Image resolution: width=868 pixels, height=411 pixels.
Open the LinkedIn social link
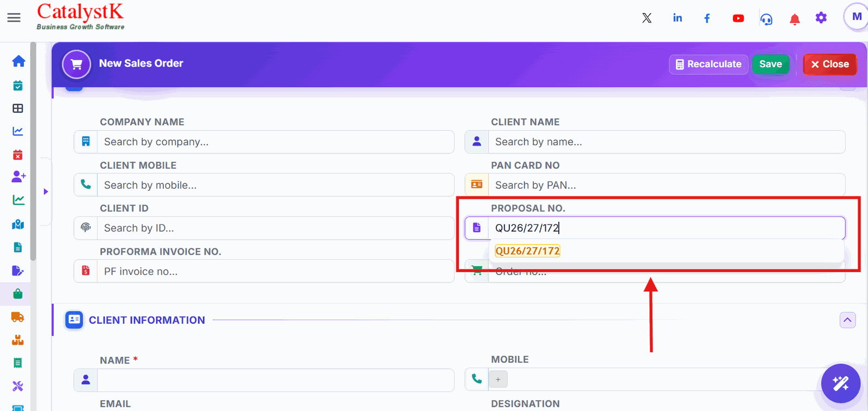coord(678,18)
